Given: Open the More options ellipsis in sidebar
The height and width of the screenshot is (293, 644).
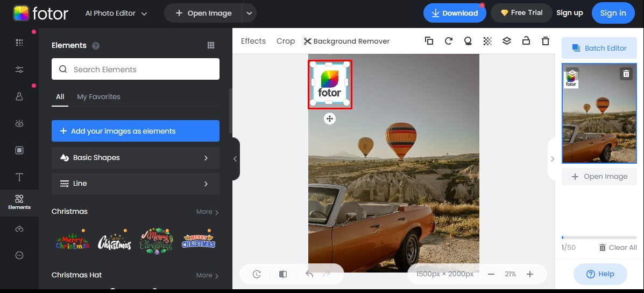Looking at the screenshot, I should click(x=19, y=255).
